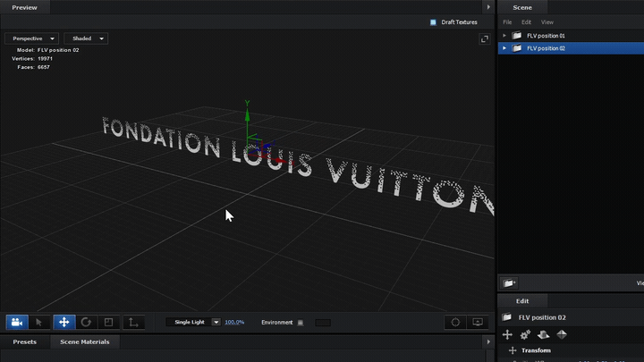The width and height of the screenshot is (644, 362).
Task: Expand the FLV position 02 group
Action: pos(504,48)
